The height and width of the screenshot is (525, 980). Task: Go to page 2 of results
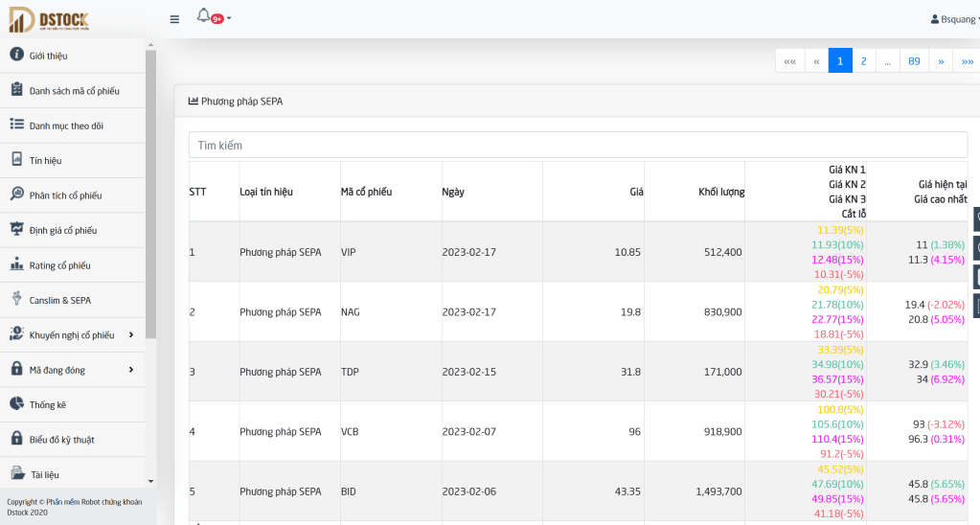tap(864, 61)
